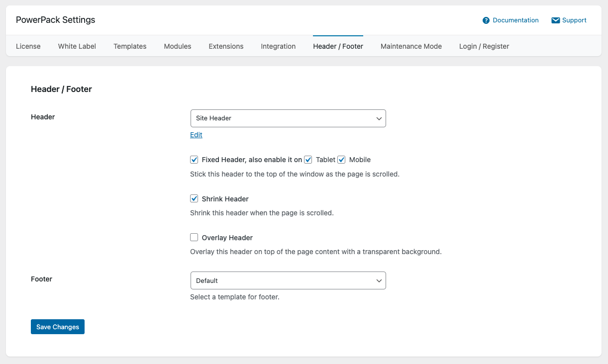Uncheck the Fixed Header checkbox

tap(195, 160)
